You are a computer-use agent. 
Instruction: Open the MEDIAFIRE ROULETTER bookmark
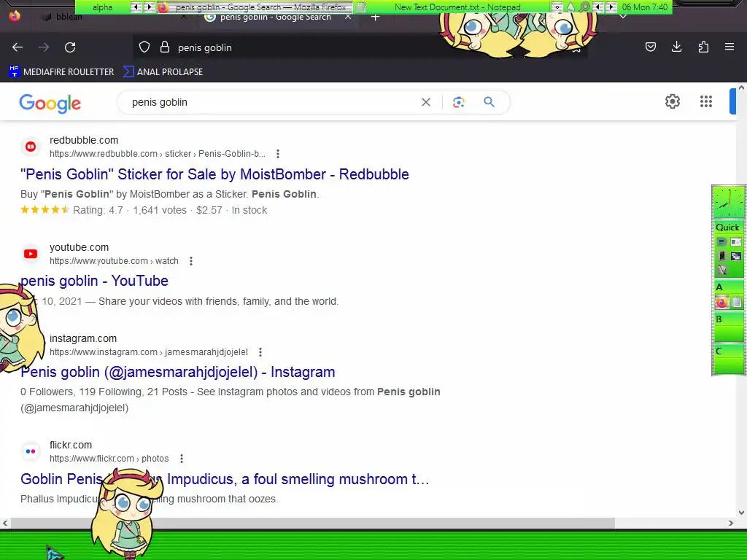[61, 72]
